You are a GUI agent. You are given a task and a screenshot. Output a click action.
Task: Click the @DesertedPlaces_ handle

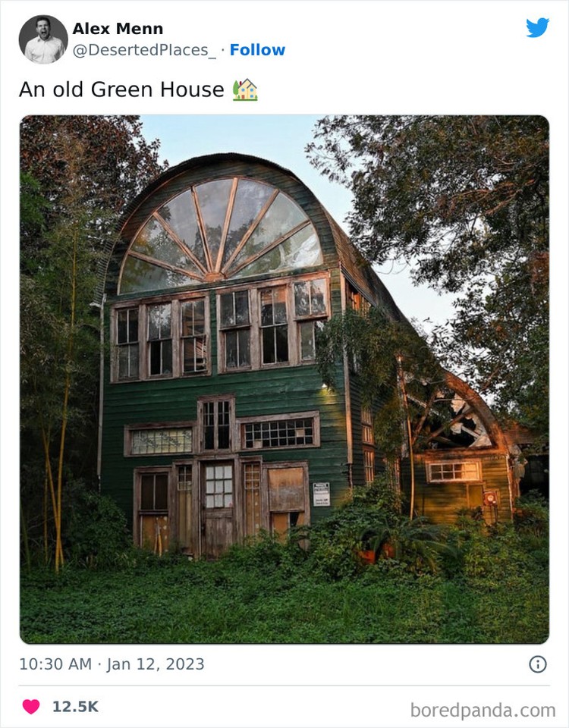pos(144,50)
